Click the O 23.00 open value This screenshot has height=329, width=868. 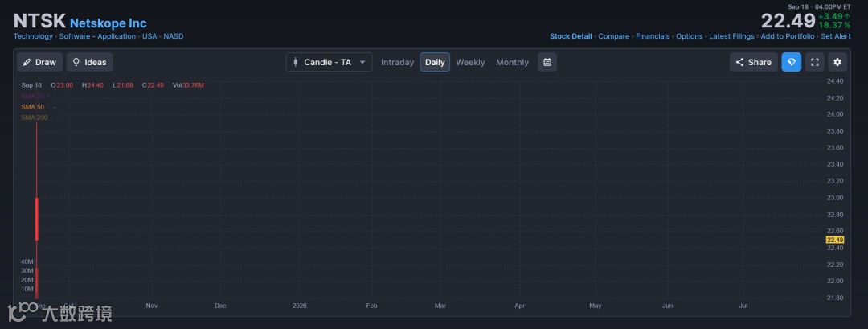pos(62,85)
